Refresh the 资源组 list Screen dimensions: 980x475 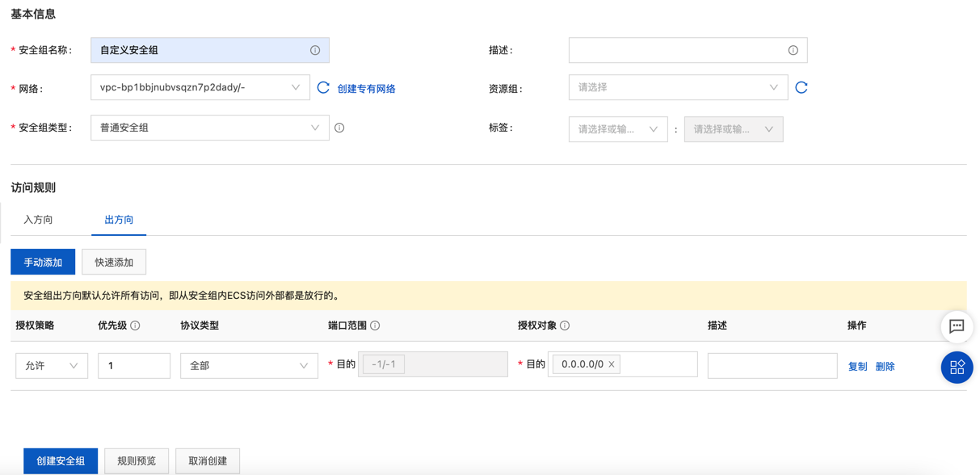(801, 87)
